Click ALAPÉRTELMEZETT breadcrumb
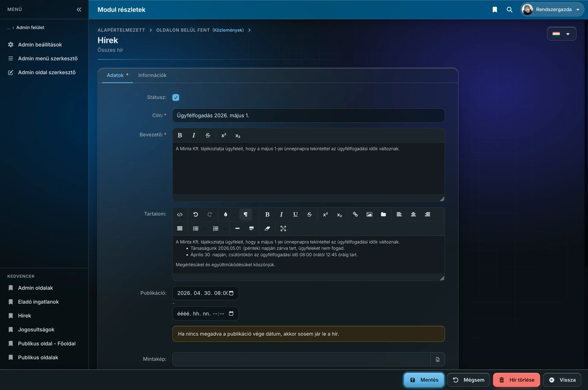Viewport: 588px width, 390px height. pyautogui.click(x=121, y=30)
